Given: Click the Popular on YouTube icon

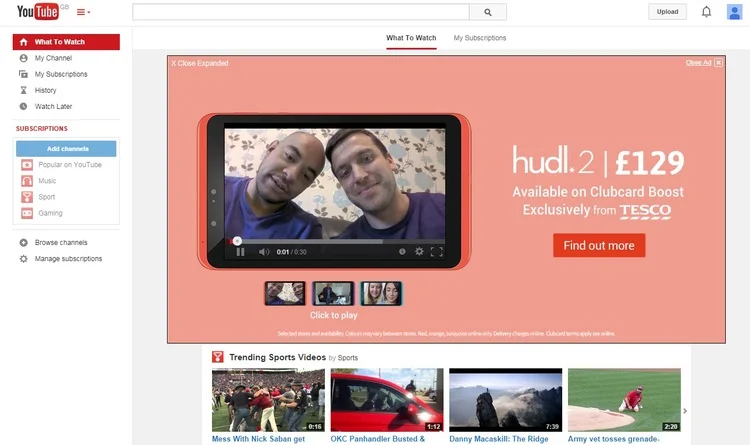Looking at the screenshot, I should [x=27, y=165].
